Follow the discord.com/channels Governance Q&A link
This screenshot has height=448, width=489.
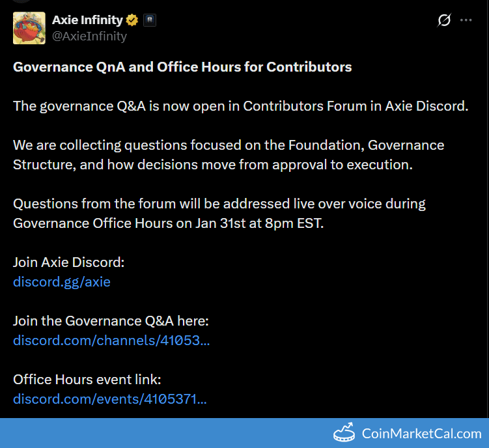[x=111, y=340]
